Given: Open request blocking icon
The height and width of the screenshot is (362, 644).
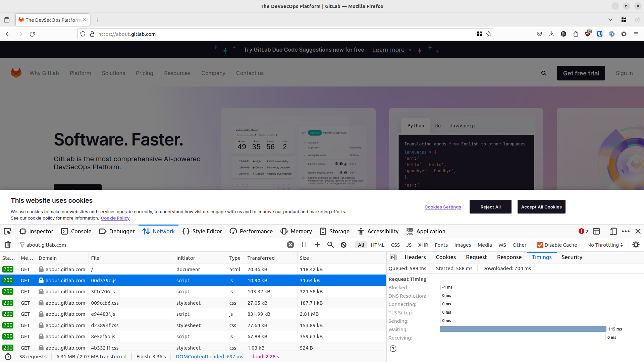Looking at the screenshot, I should [x=343, y=245].
